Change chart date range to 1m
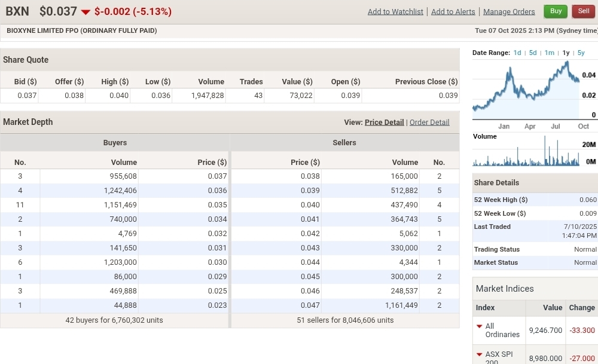Image resolution: width=598 pixels, height=364 pixels. [x=549, y=53]
